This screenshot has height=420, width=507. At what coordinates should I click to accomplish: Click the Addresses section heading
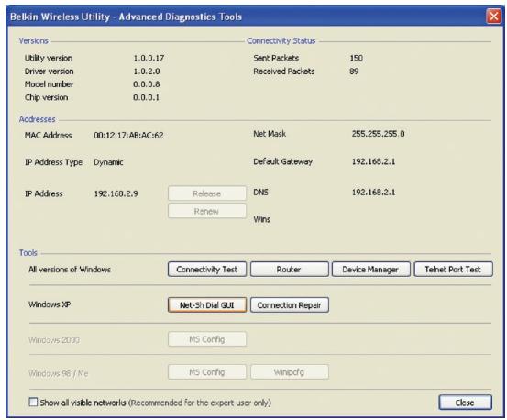[x=38, y=119]
